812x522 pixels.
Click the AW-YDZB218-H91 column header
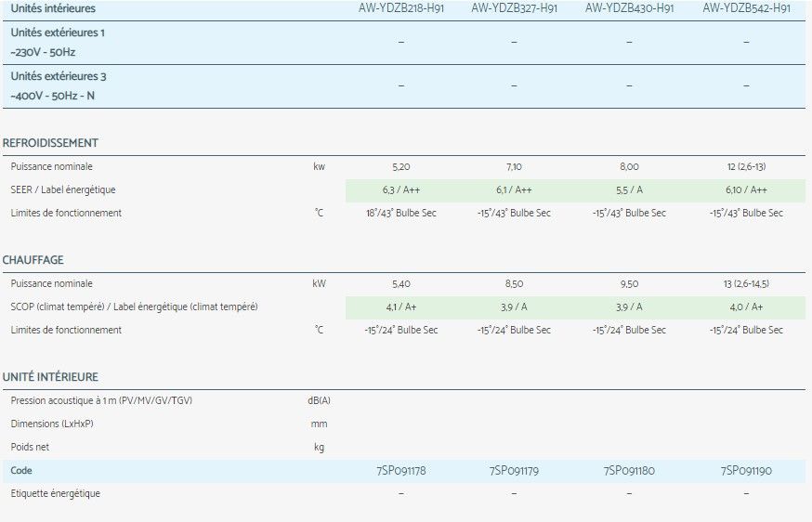[400, 8]
